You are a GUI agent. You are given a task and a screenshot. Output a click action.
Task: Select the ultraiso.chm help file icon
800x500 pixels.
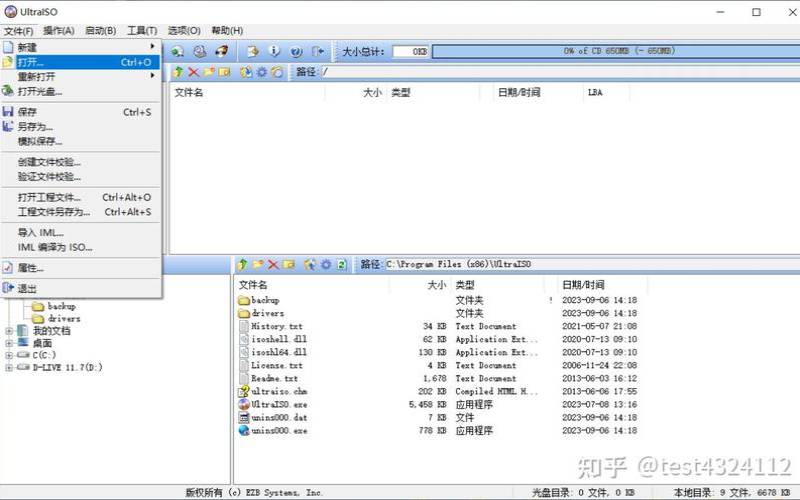(x=244, y=391)
